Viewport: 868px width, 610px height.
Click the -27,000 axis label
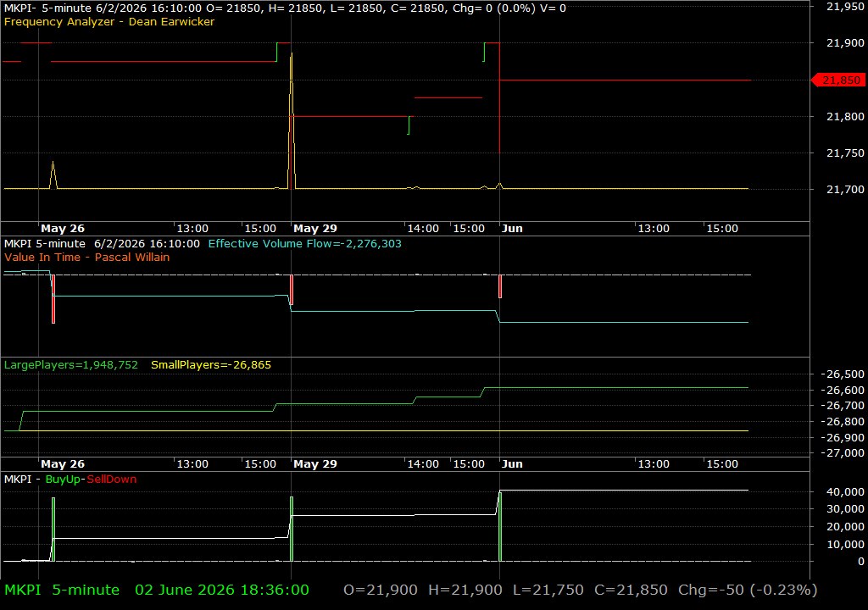pyautogui.click(x=843, y=452)
